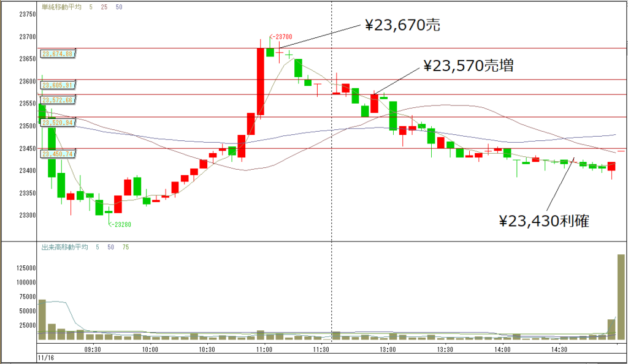Click the 23650 price axis label

(x=28, y=59)
